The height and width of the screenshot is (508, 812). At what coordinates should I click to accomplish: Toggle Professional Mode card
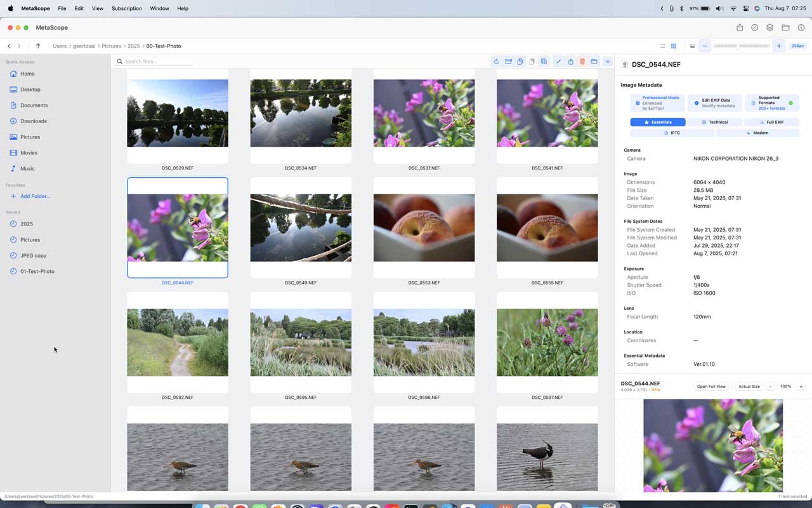click(x=657, y=103)
